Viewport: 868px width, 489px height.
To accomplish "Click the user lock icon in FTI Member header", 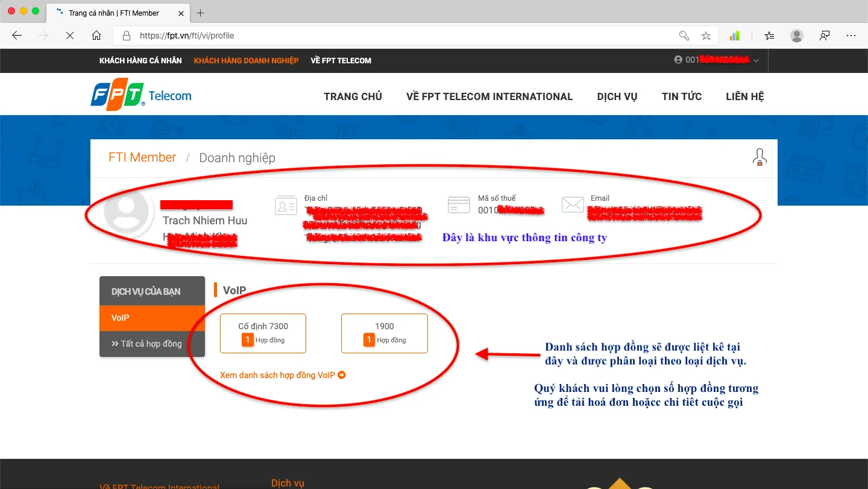I will pyautogui.click(x=759, y=157).
